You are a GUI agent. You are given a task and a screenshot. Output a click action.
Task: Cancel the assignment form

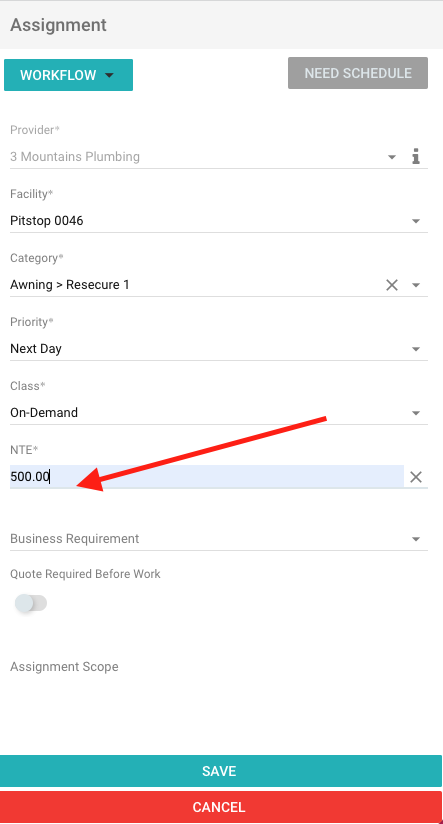(x=221, y=807)
